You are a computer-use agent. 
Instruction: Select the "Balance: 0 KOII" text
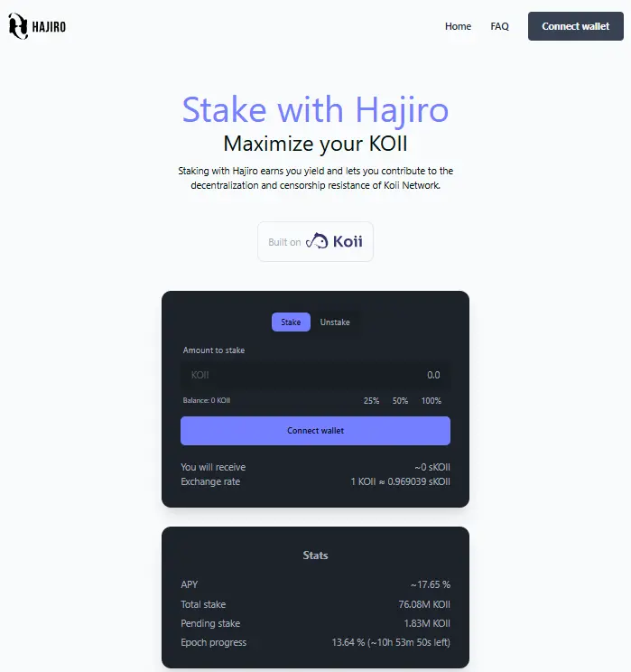click(x=207, y=400)
